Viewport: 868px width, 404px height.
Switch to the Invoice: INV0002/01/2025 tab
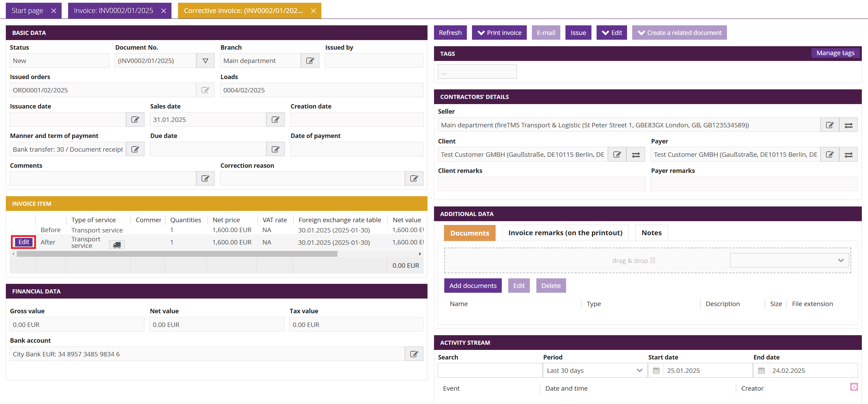114,11
